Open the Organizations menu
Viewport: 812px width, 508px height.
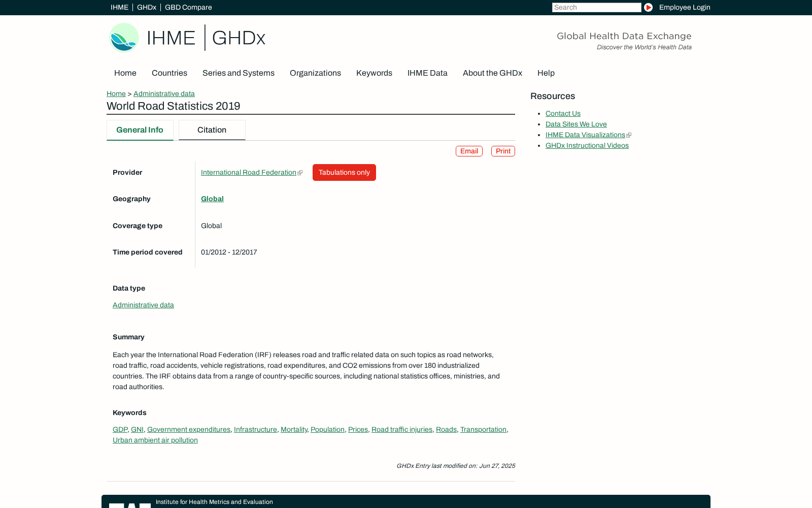(315, 73)
